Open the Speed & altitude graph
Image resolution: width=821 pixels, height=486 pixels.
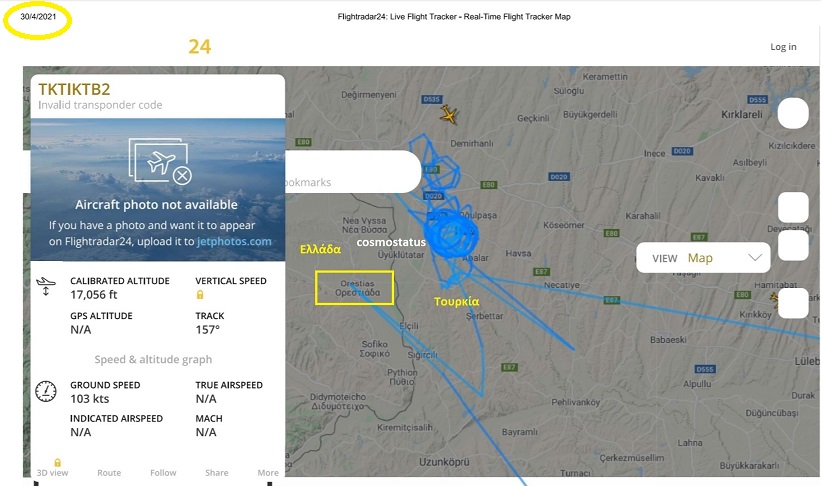(x=153, y=359)
